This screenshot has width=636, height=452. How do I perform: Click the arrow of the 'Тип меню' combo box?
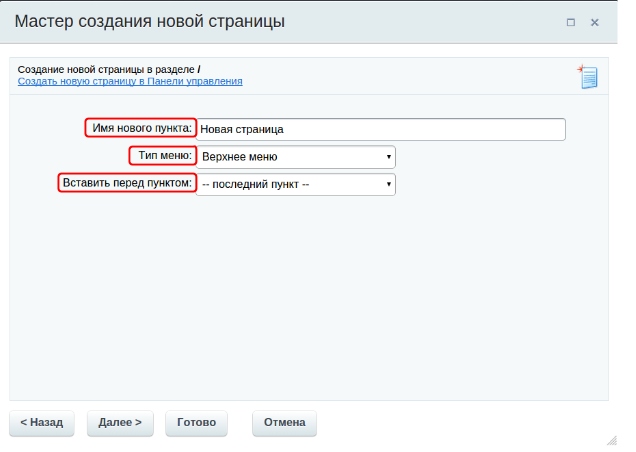pyautogui.click(x=388, y=157)
